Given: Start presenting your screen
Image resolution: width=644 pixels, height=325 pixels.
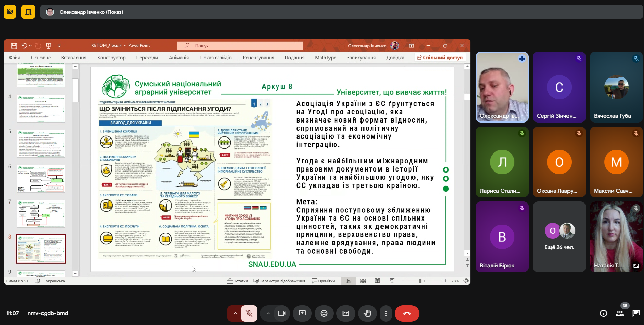Looking at the screenshot, I should coord(302,313).
